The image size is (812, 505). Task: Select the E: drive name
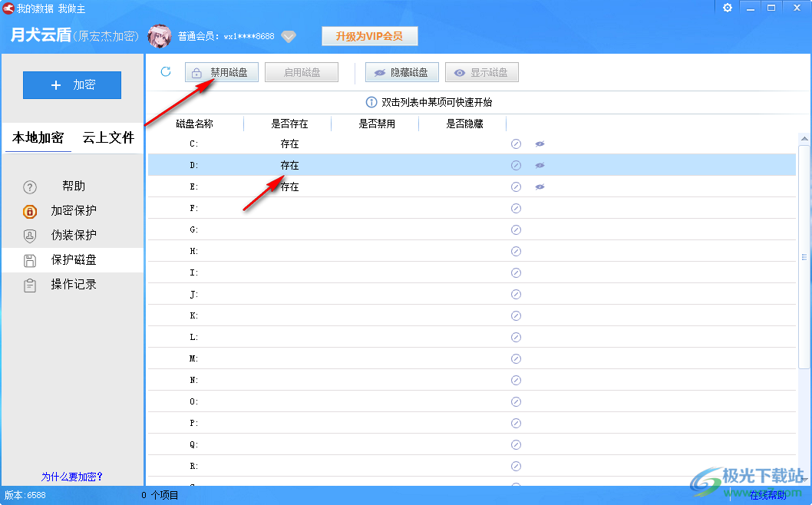pos(193,187)
